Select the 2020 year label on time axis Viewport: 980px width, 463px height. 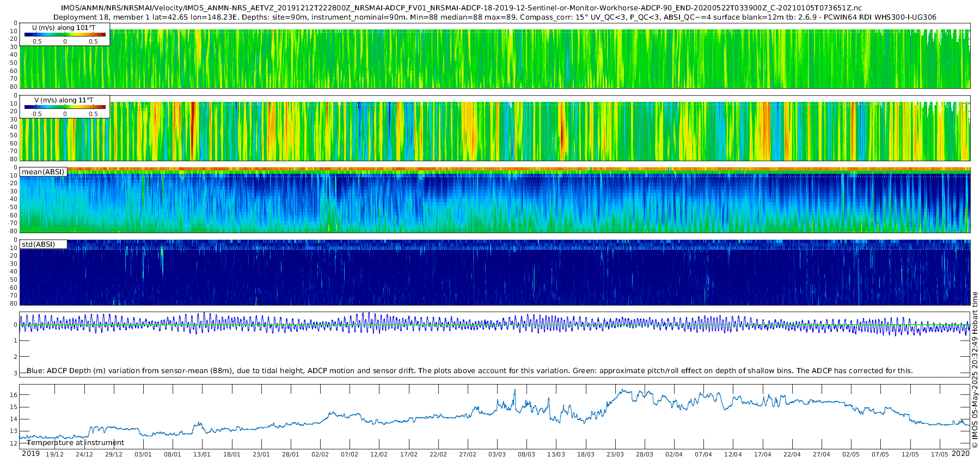coord(961,454)
